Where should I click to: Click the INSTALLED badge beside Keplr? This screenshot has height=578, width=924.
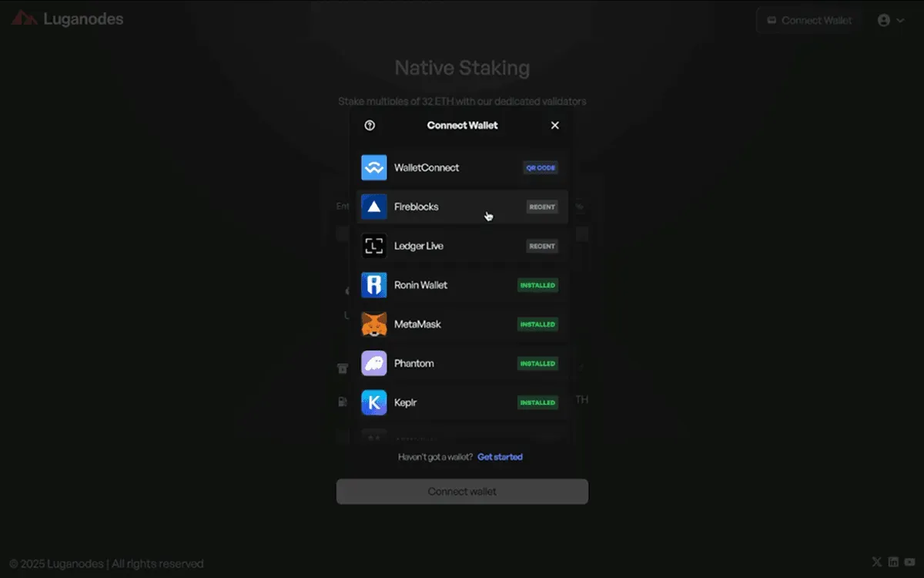[x=537, y=403]
